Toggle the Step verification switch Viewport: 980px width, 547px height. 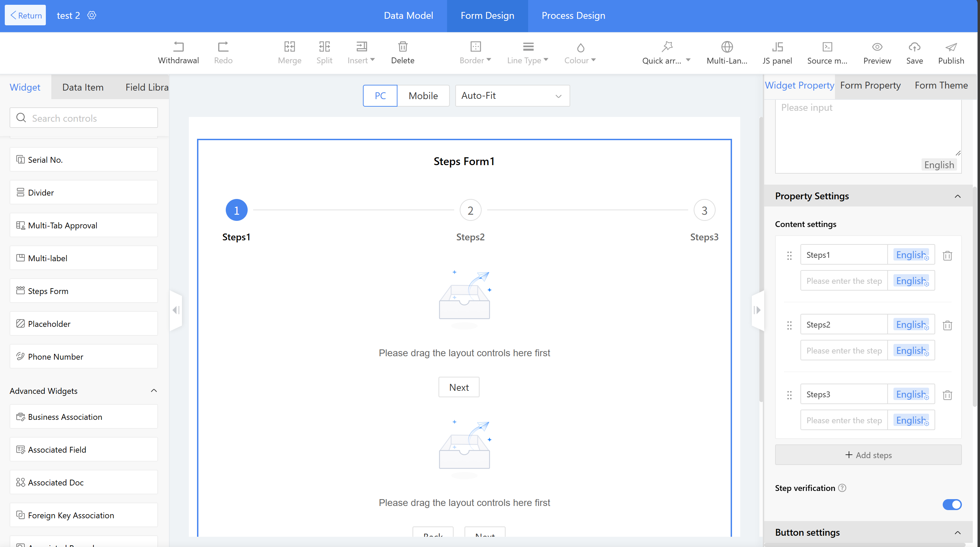[x=952, y=504]
